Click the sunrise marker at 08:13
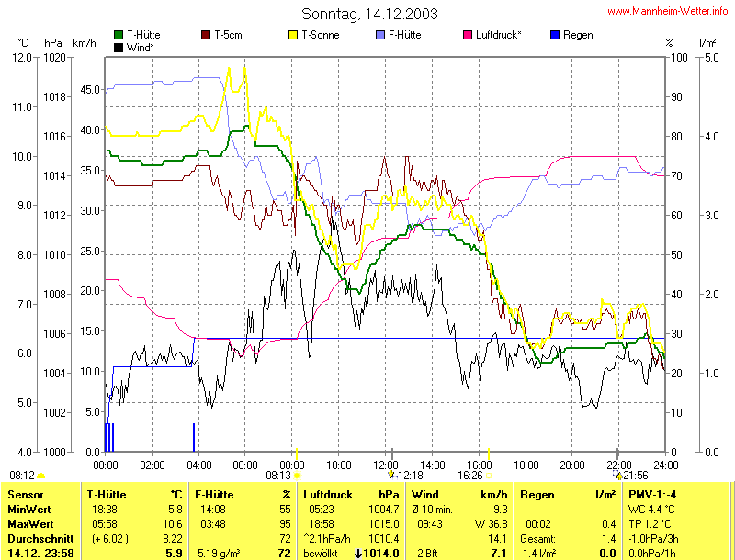 [296, 476]
